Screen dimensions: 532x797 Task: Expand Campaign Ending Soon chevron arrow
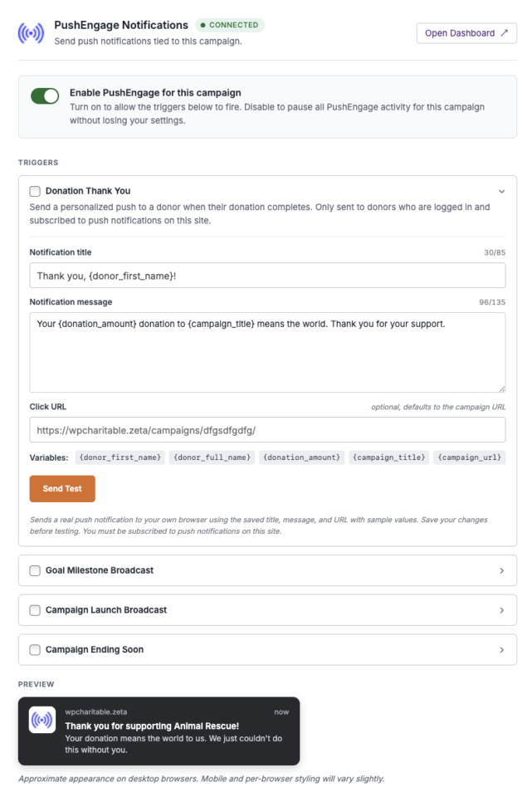coord(501,650)
